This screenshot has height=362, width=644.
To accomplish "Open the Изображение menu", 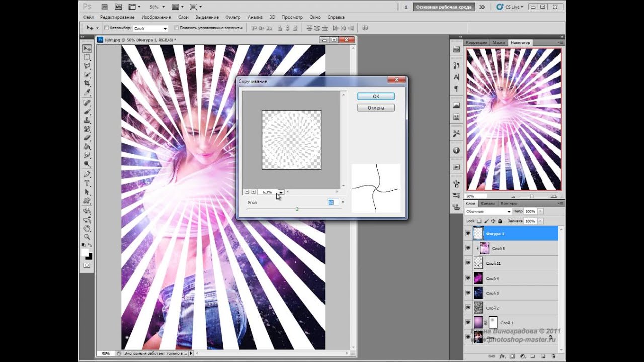I will tap(155, 17).
